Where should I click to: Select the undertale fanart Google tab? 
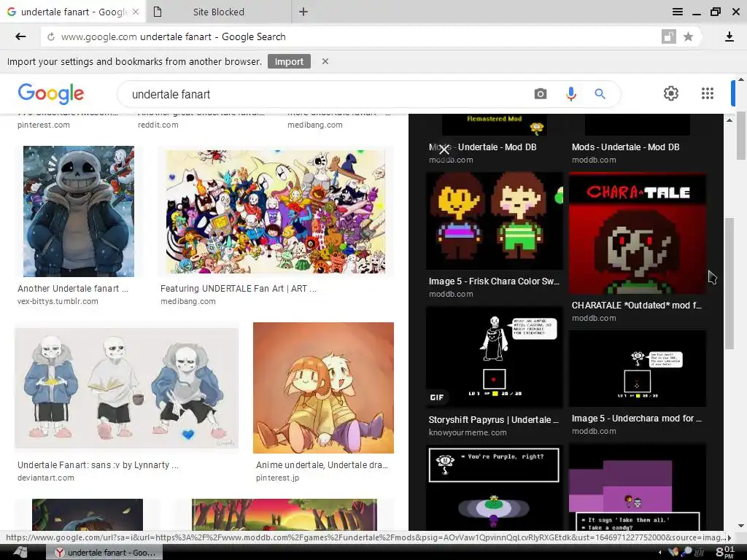[x=72, y=12]
